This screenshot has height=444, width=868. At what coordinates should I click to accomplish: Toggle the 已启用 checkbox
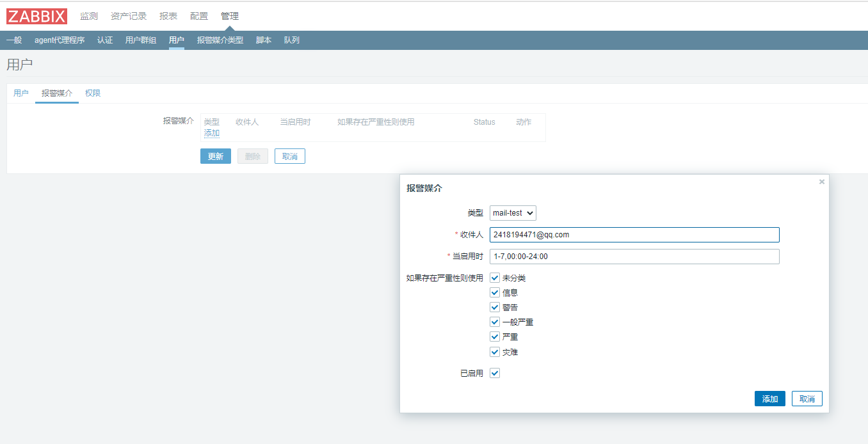[x=495, y=373]
